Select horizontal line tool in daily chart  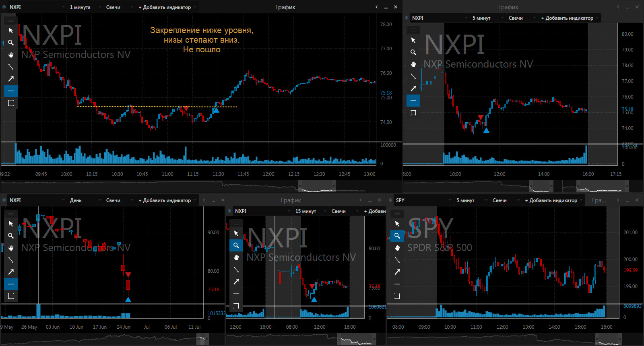(11, 284)
